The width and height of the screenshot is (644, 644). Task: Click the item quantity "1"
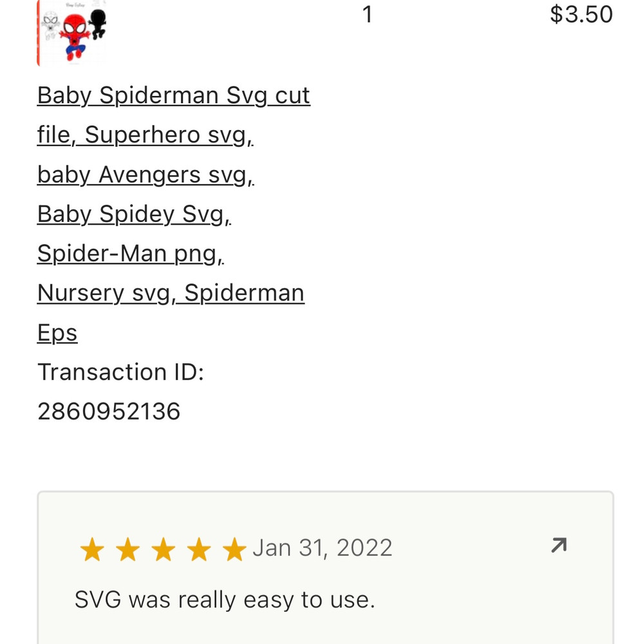coord(368,14)
